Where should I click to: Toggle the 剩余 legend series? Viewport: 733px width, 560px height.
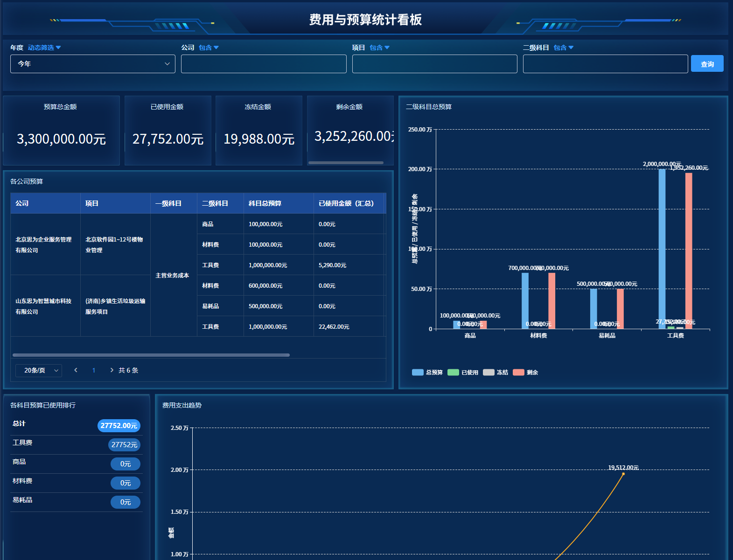[x=525, y=373]
